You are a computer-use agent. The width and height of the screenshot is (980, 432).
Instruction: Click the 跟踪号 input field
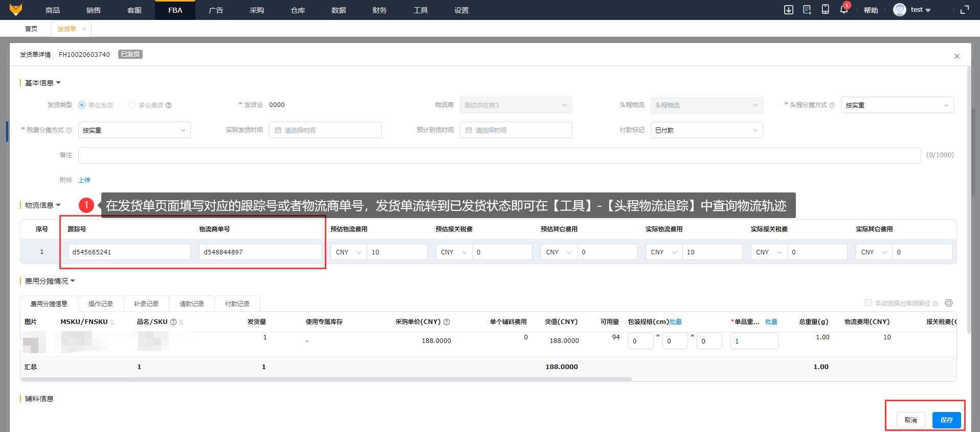(x=129, y=252)
